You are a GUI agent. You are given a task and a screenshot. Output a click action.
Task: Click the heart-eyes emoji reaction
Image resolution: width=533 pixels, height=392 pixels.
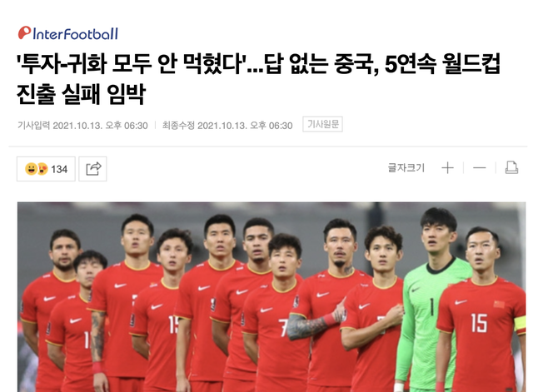point(42,169)
